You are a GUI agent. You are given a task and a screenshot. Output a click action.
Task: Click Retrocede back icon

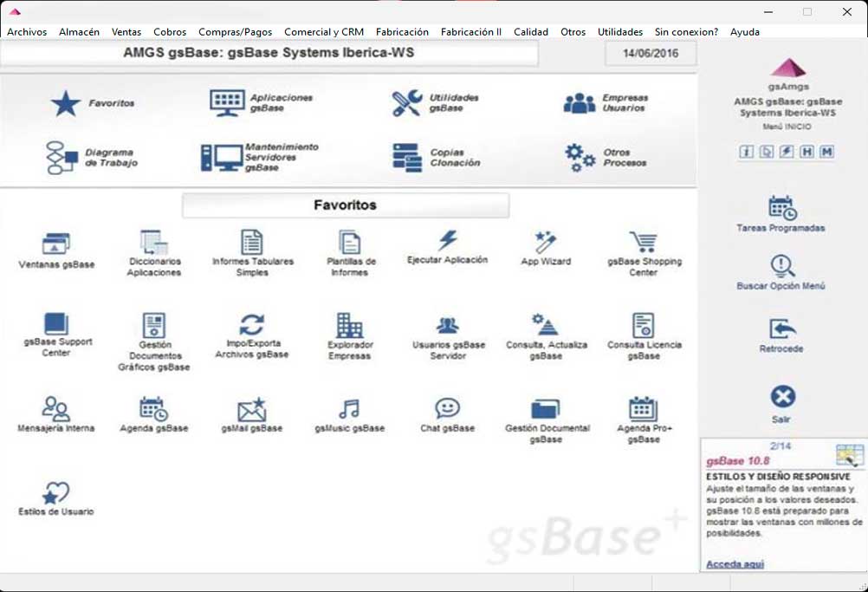click(x=782, y=329)
